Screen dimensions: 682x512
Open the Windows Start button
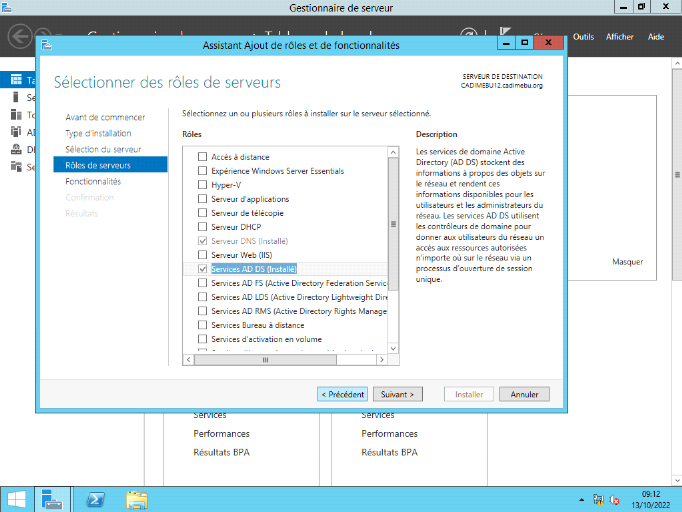pyautogui.click(x=17, y=499)
